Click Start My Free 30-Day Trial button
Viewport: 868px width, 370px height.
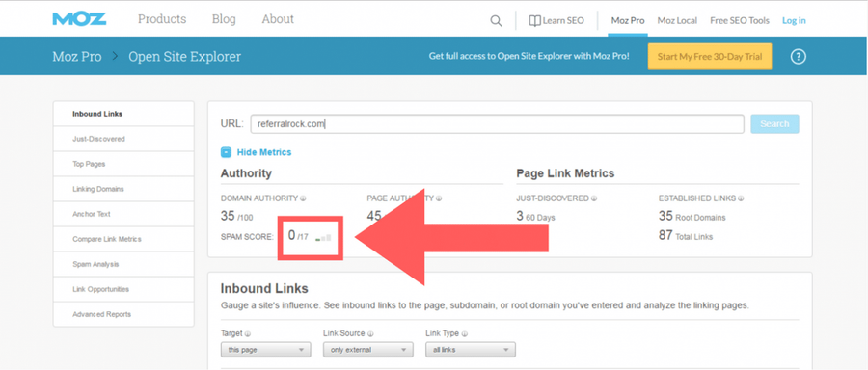(x=710, y=57)
